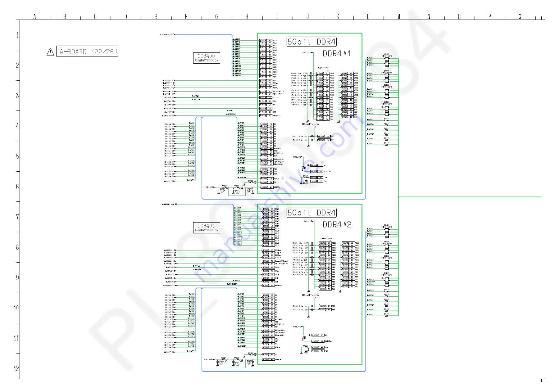
Task: Click row number "10" on left ruler
Action: click(x=16, y=308)
